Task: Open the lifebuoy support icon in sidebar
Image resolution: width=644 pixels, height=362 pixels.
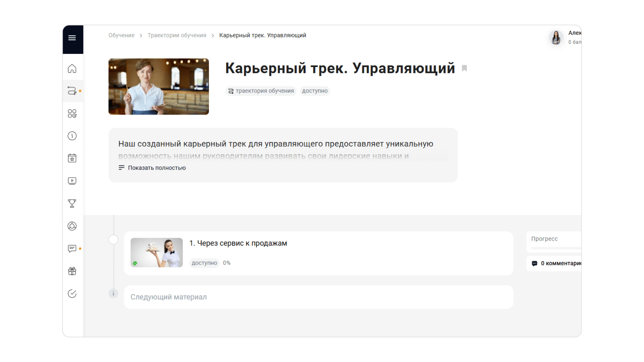Action: tap(72, 226)
